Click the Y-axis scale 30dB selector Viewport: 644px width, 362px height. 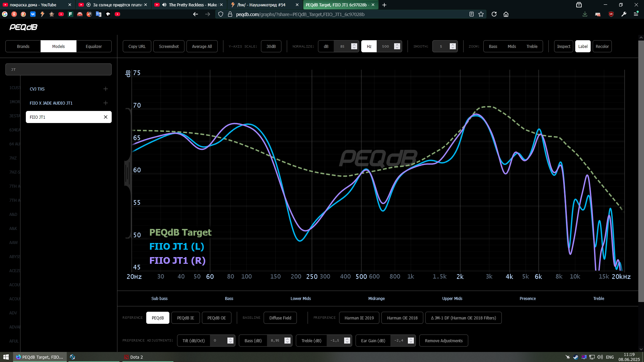tap(271, 46)
